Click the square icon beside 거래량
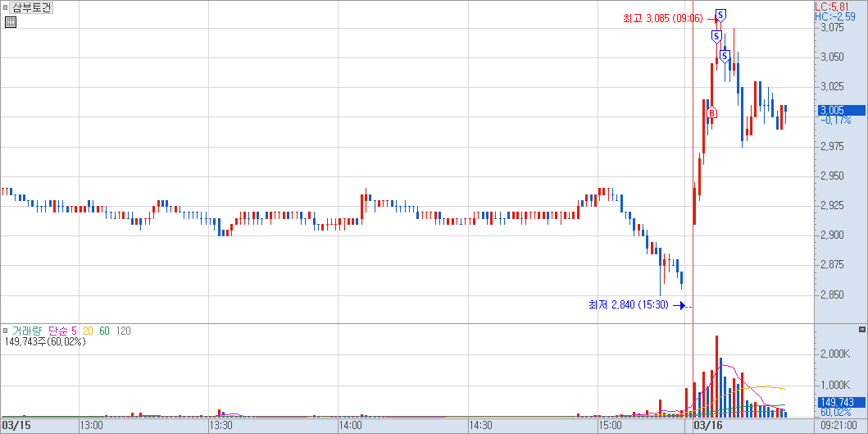 tap(6, 331)
